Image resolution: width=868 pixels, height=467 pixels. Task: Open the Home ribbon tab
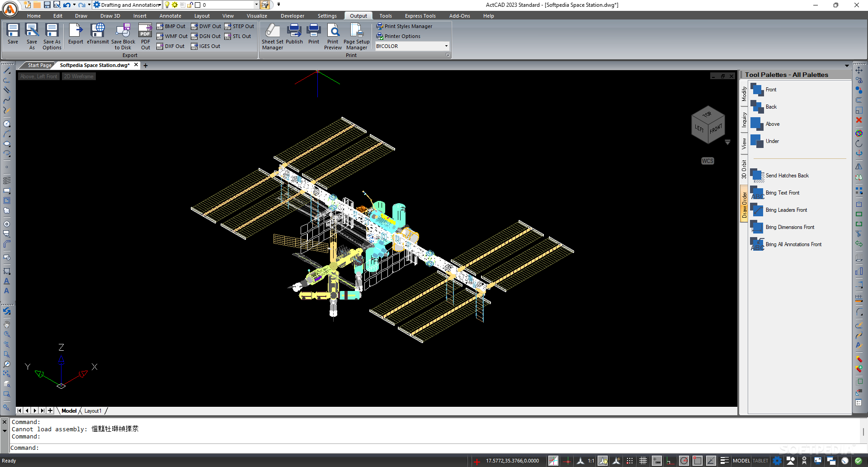[33, 16]
